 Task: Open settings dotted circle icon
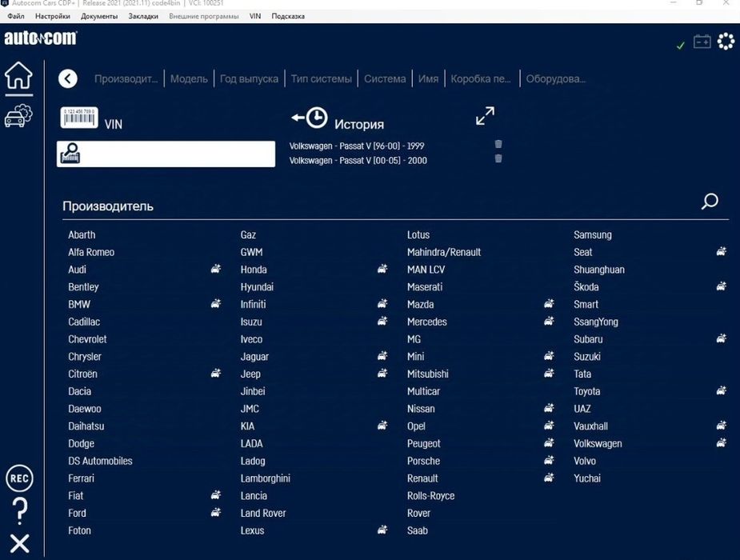point(726,42)
